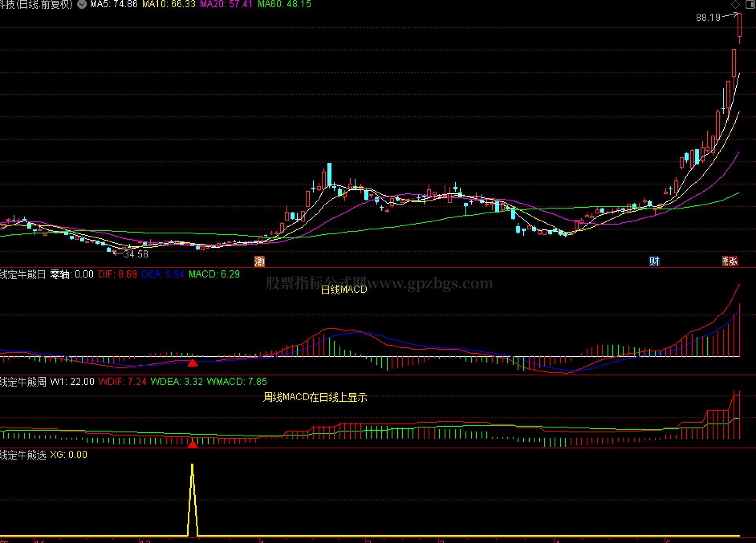756x543 pixels.
Task: Select the magenta MA20 indicator label
Action: coord(226,4)
